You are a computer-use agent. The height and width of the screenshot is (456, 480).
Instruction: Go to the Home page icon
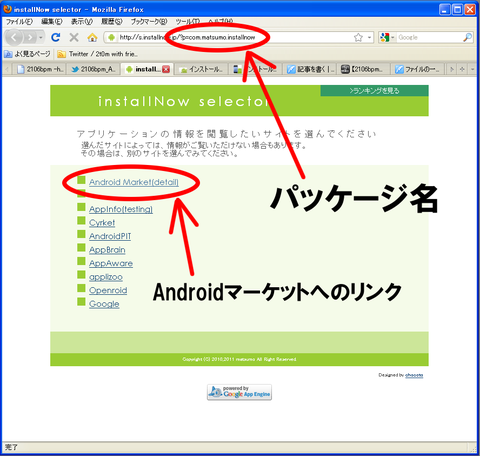click(x=92, y=37)
